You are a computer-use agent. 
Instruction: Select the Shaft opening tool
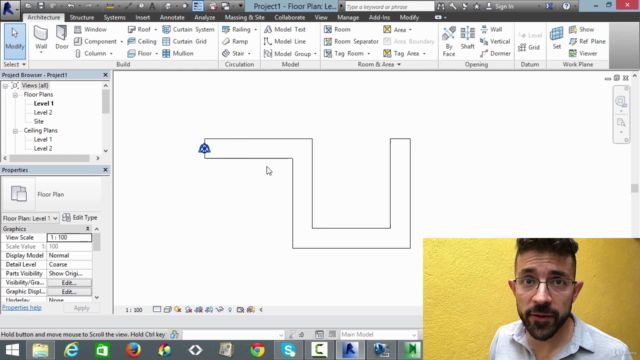467,38
